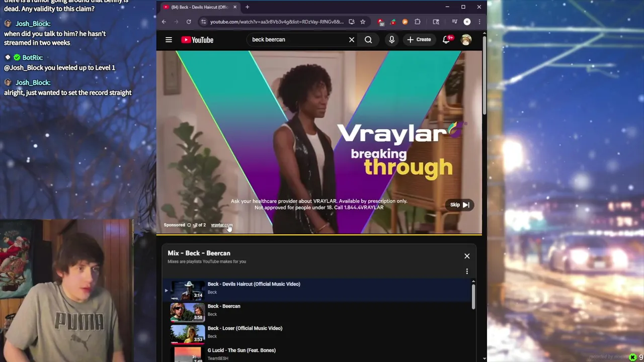Go to YouTube home via logo
The height and width of the screenshot is (362, 644).
[197, 40]
